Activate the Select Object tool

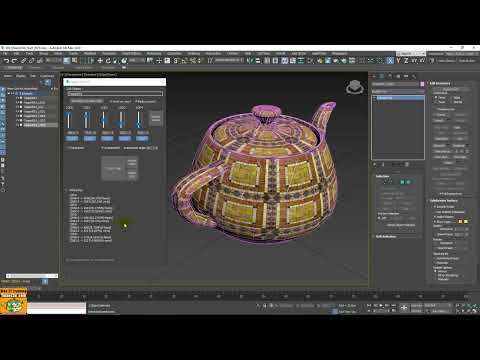click(x=67, y=61)
